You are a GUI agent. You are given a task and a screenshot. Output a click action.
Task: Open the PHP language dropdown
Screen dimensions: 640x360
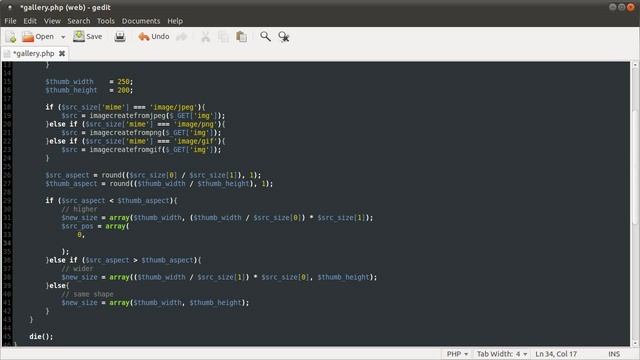click(x=457, y=354)
